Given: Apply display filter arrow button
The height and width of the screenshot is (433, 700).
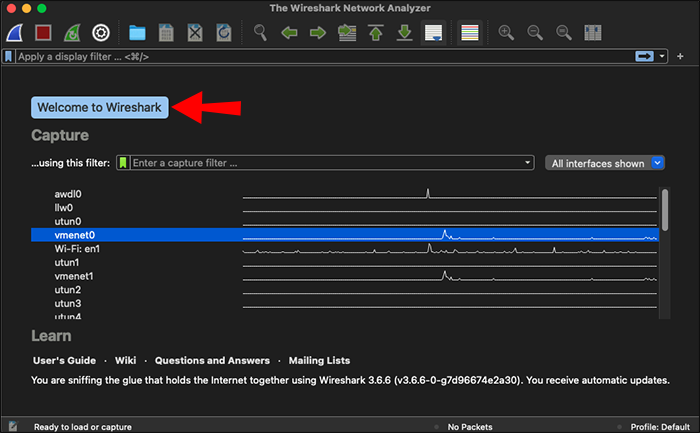Looking at the screenshot, I should pyautogui.click(x=644, y=56).
